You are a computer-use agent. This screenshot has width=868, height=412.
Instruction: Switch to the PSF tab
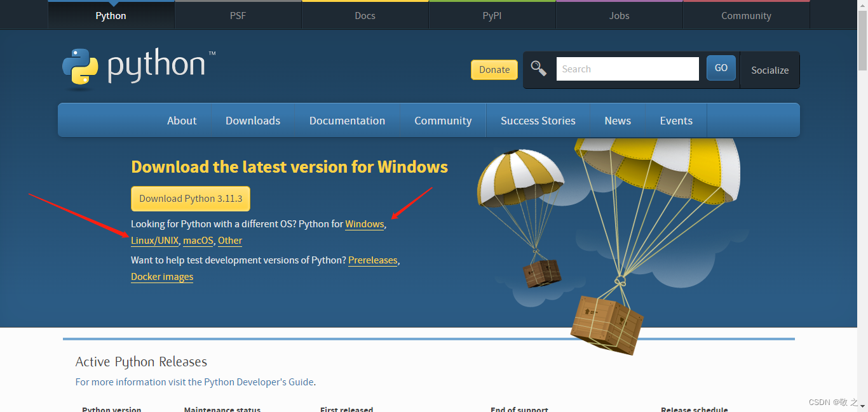tap(238, 15)
